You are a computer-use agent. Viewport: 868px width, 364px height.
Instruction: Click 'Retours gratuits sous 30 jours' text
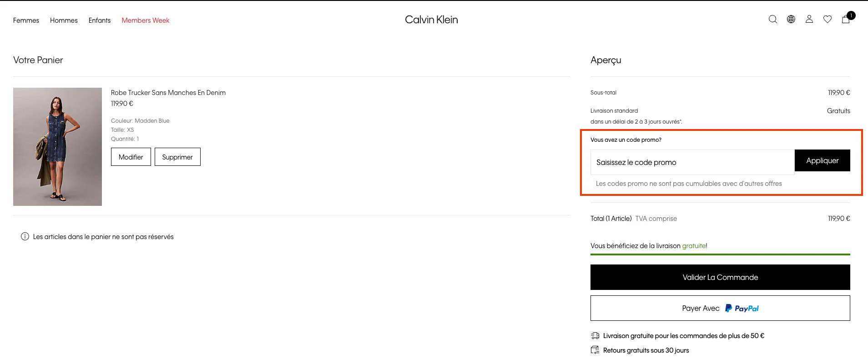coord(646,350)
